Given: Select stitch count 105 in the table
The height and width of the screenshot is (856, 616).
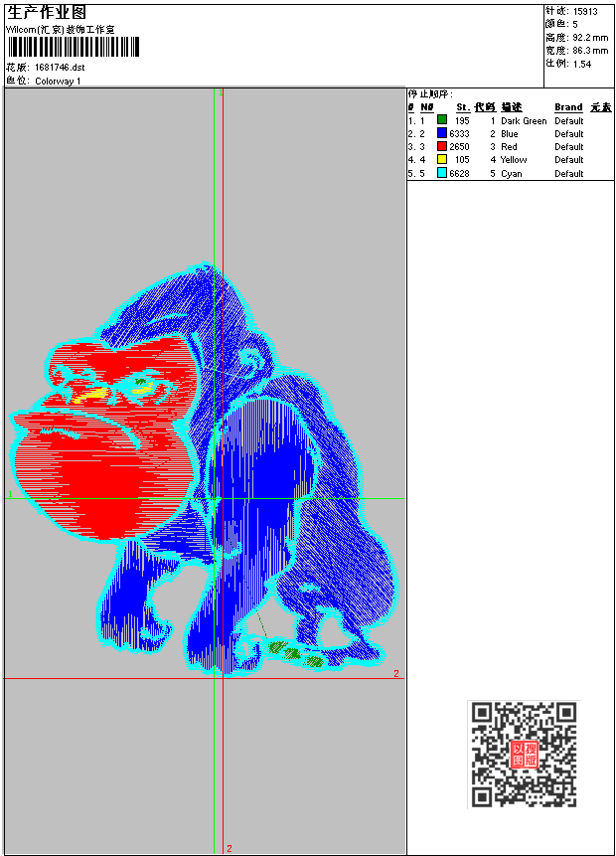Looking at the screenshot, I should click(x=462, y=160).
